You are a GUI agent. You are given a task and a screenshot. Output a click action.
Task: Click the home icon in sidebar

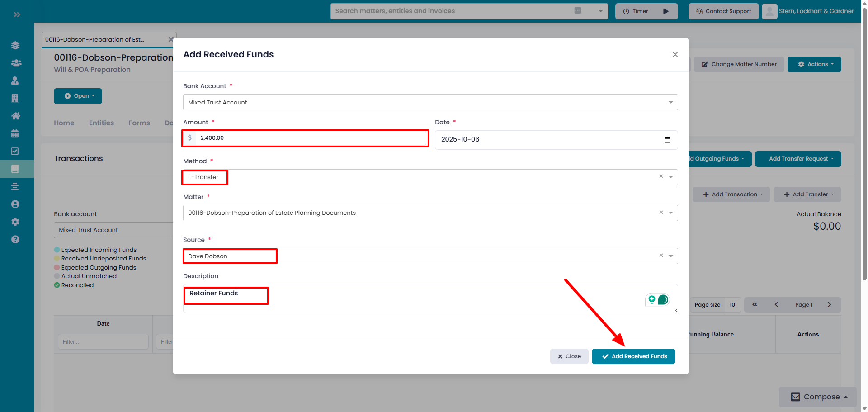(15, 116)
